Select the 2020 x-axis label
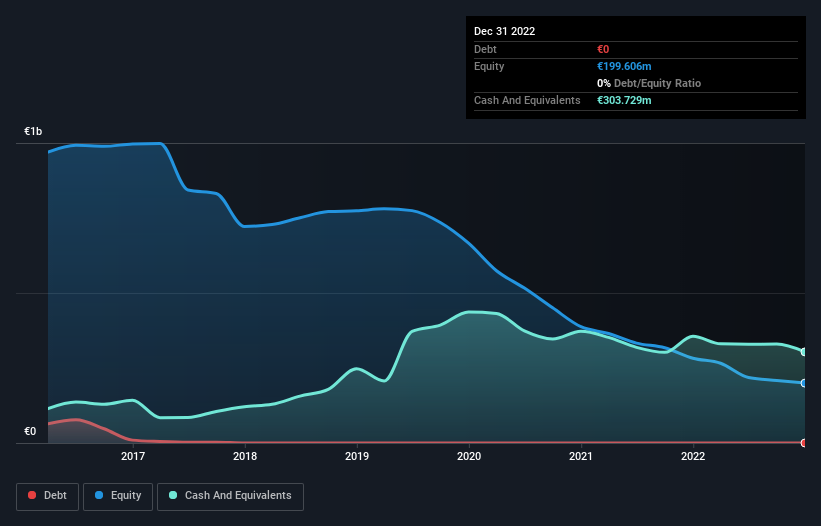The image size is (821, 526). 469,456
